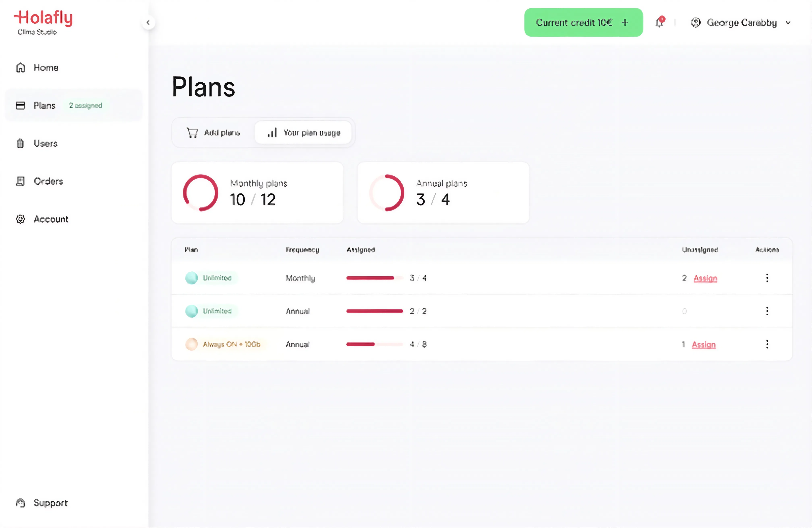The image size is (812, 528).
Task: Click the Users backpack icon
Action: click(21, 143)
